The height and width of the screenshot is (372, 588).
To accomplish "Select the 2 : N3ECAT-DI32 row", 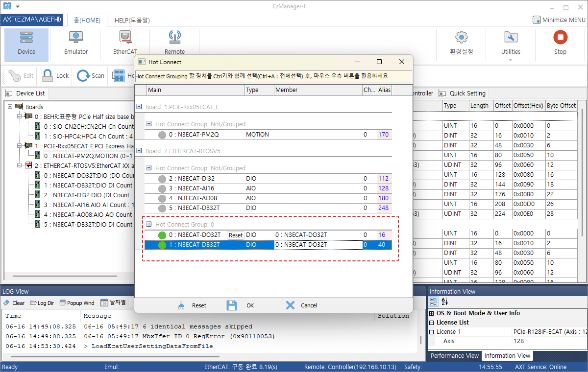I will [268, 179].
